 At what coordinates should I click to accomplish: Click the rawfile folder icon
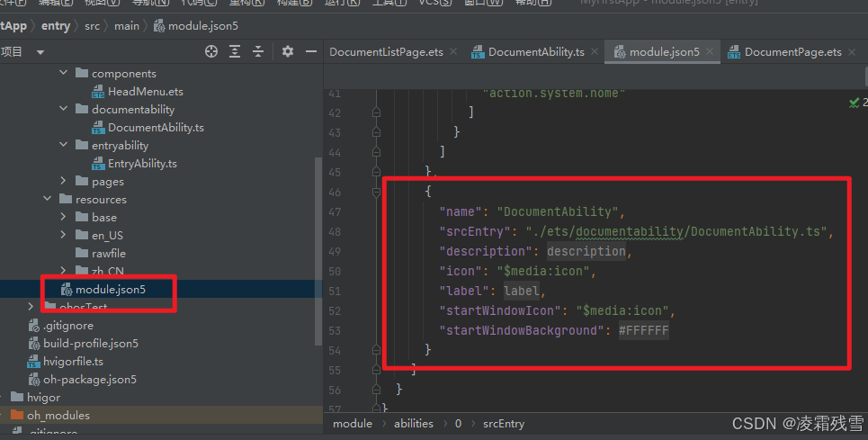(82, 253)
